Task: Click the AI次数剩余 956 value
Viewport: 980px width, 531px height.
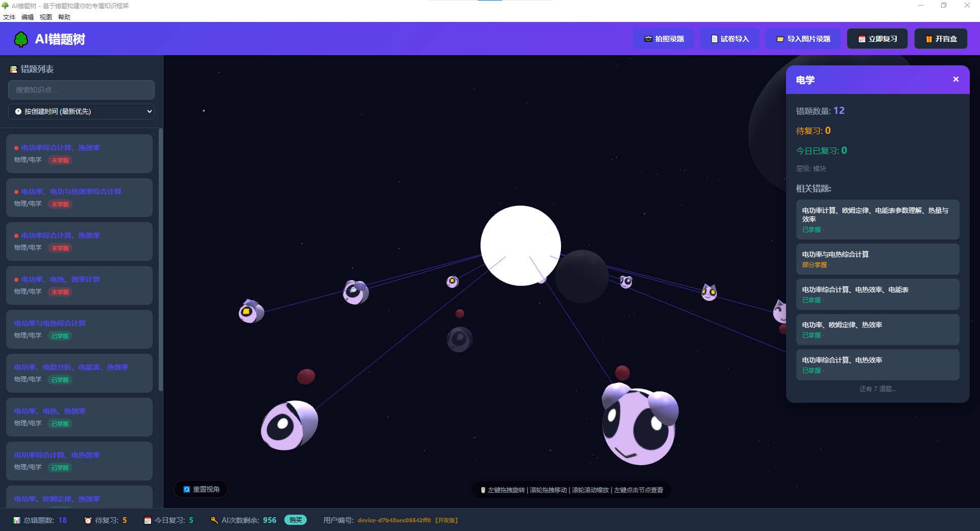Action: pyautogui.click(x=269, y=520)
